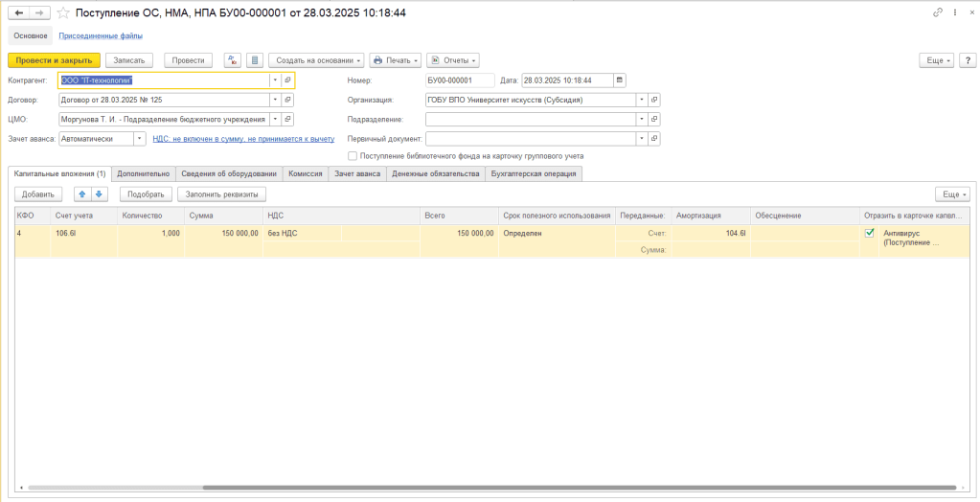Open Контрагент record via open-form icon

point(287,80)
